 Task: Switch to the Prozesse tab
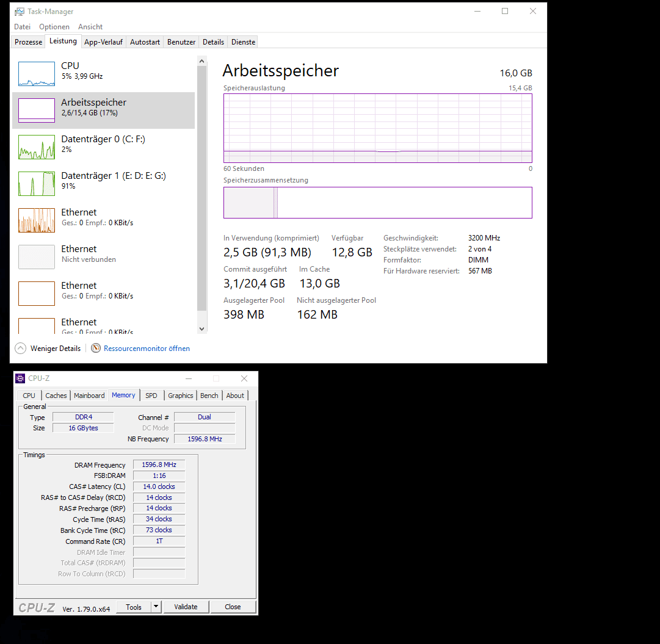point(28,42)
